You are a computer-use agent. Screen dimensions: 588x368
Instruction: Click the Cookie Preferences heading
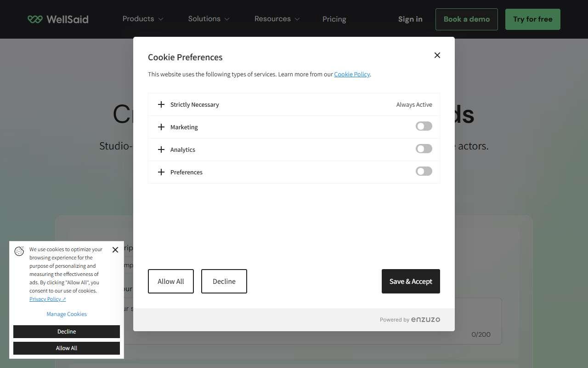tap(185, 57)
